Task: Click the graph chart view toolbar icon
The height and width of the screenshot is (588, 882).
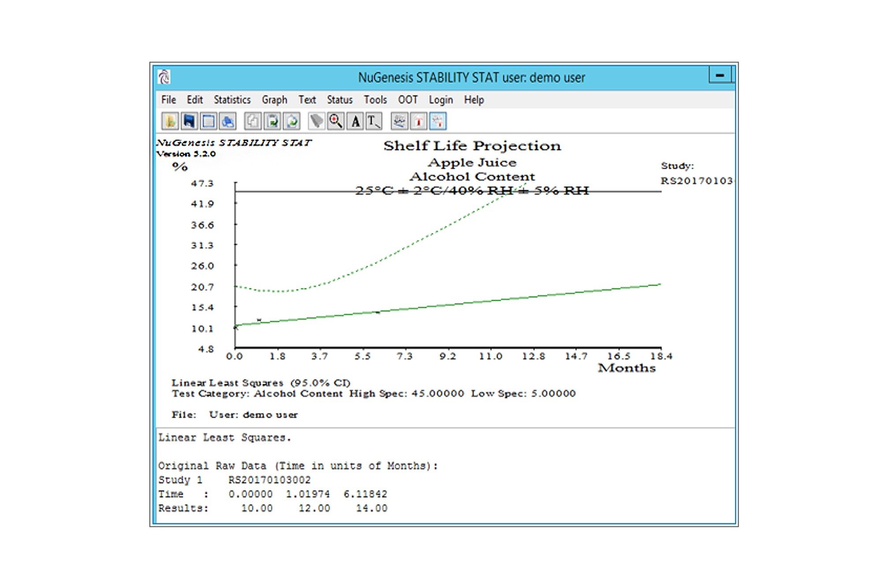Action: (399, 121)
